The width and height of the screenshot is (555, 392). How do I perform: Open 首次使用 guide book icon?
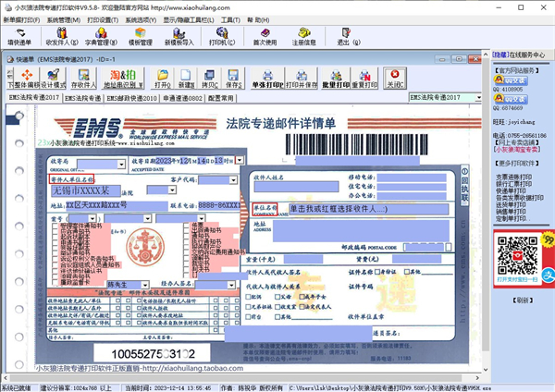[265, 37]
